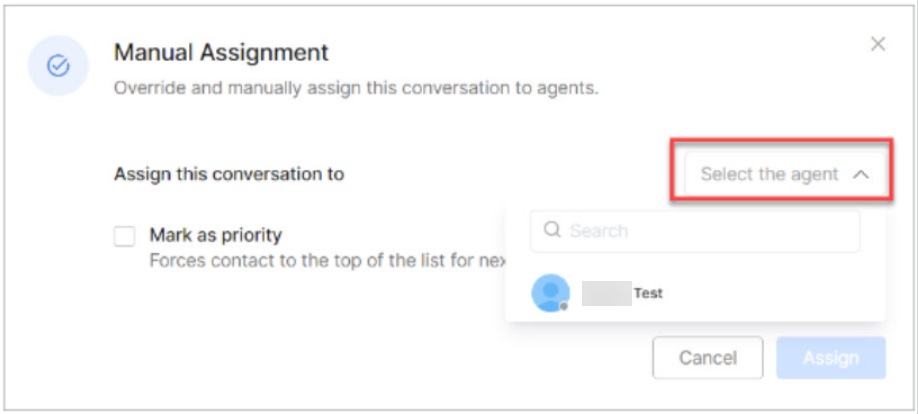This screenshot has width=918, height=414.
Task: Click the blue agent avatar icon
Action: 550,292
